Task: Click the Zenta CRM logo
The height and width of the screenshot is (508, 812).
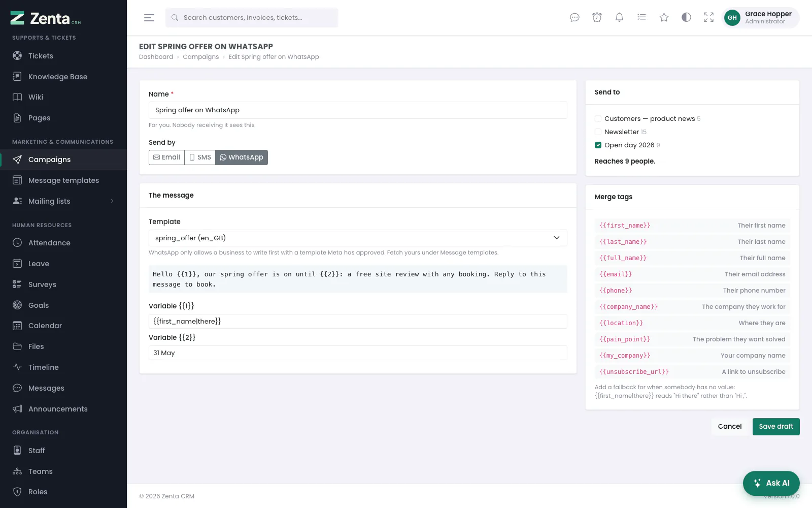Action: tap(46, 18)
